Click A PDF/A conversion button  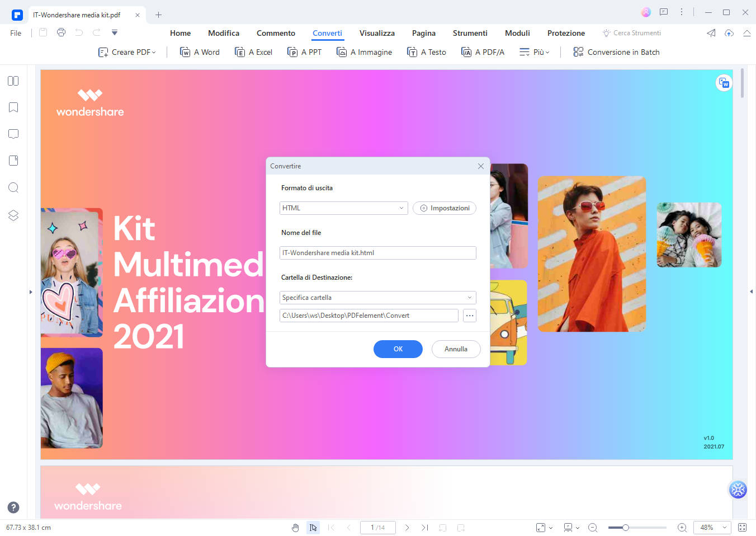tap(483, 52)
